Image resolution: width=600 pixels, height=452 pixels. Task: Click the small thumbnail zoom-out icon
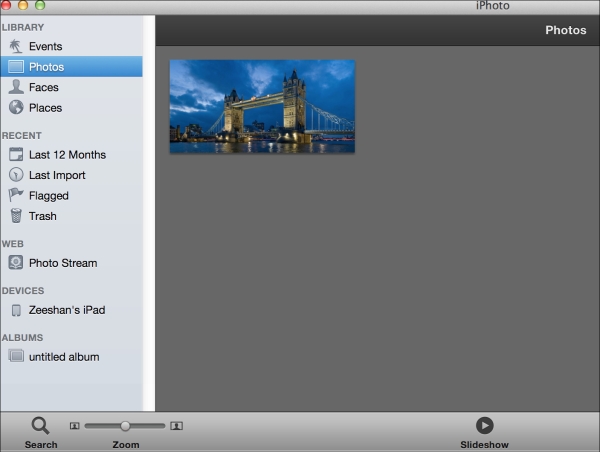pos(75,426)
